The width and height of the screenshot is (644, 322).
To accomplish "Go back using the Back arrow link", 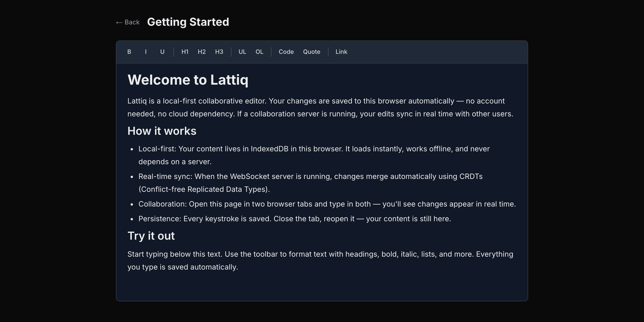I will (x=127, y=22).
